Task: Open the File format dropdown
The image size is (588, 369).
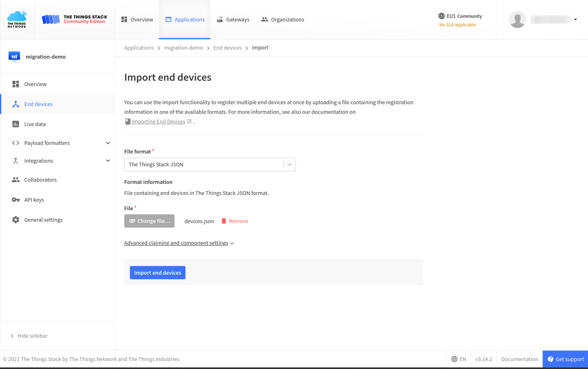Action: (x=210, y=164)
